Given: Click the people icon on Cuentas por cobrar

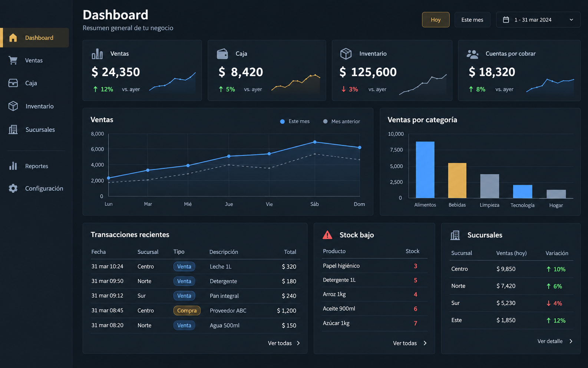Looking at the screenshot, I should click(472, 54).
